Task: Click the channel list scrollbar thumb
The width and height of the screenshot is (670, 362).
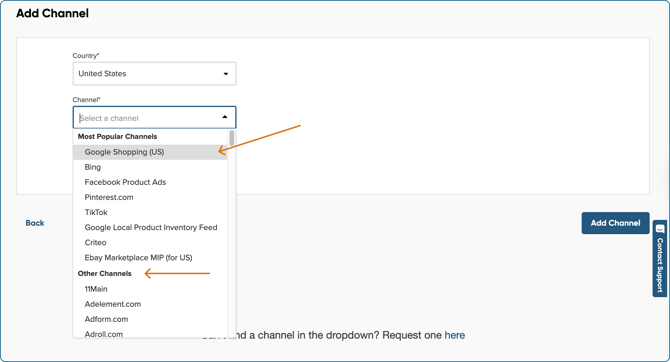Action: 232,138
